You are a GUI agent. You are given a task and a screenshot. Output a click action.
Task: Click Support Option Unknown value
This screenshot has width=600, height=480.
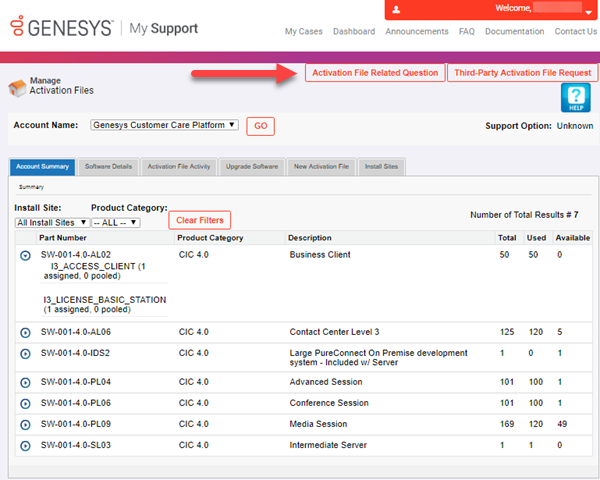pyautogui.click(x=575, y=126)
